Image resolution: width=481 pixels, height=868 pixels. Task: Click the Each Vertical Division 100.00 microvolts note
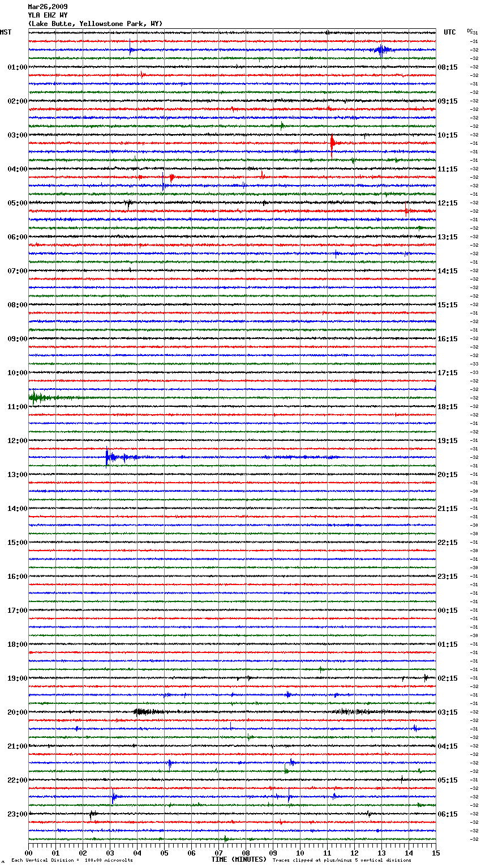point(72,861)
